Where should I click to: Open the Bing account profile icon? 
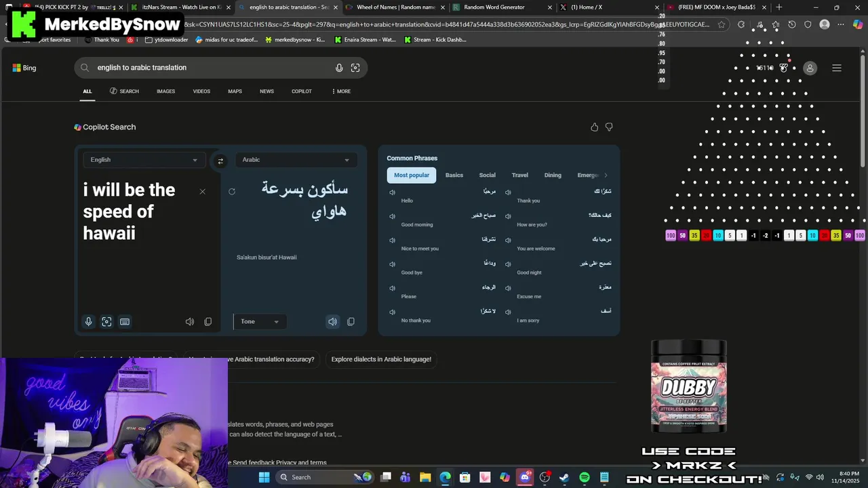pyautogui.click(x=810, y=68)
